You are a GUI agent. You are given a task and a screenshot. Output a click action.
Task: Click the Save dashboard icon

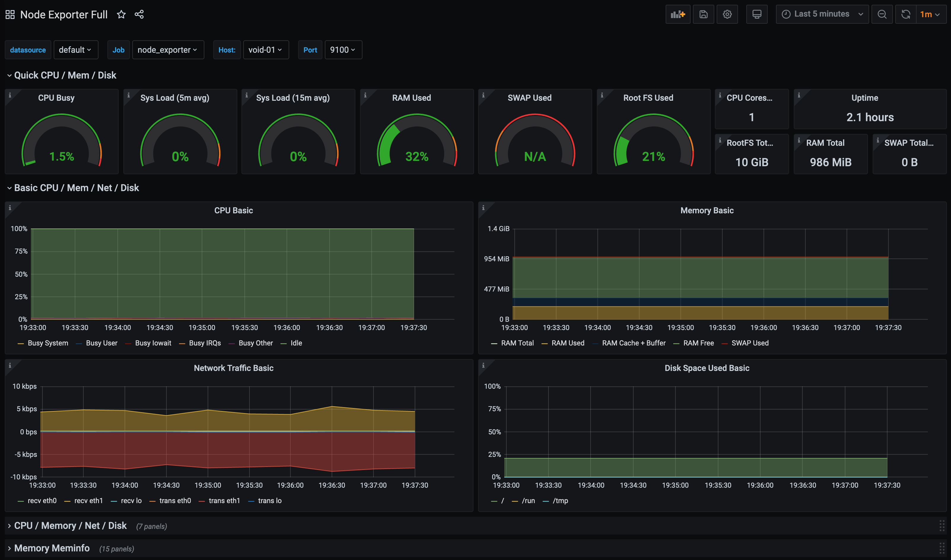click(x=703, y=14)
